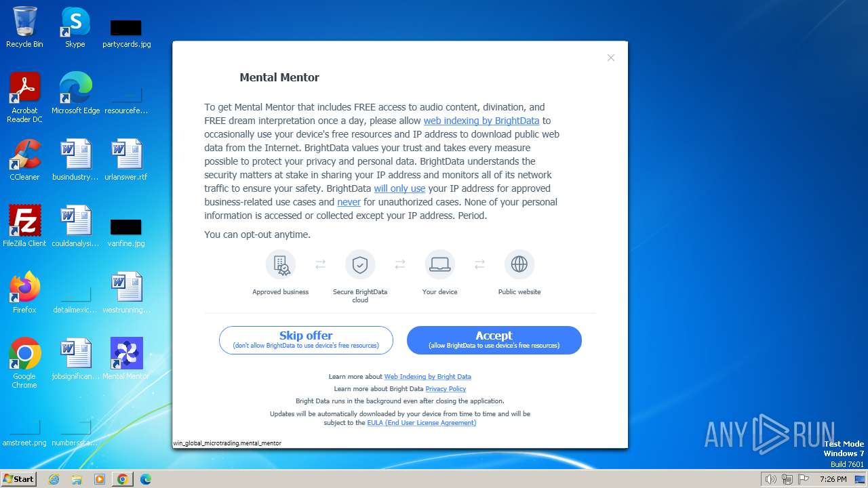The image size is (868, 488).
Task: Click the Your device laptop icon
Action: pyautogui.click(x=439, y=264)
